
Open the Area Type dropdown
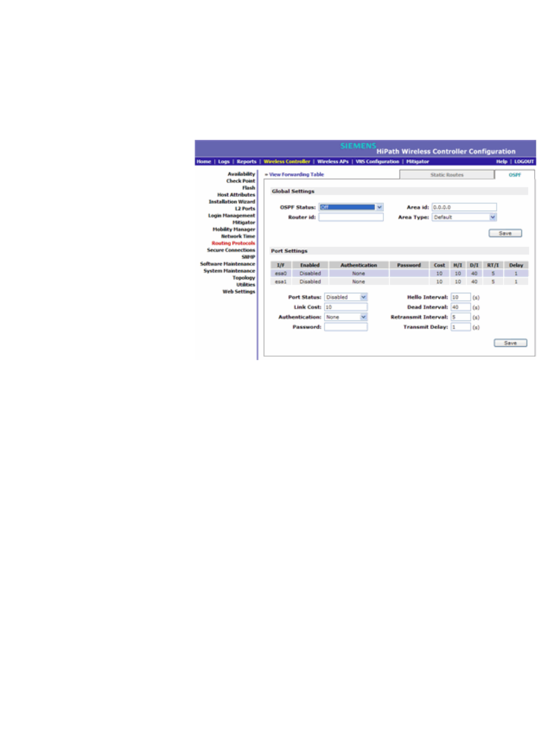click(464, 217)
